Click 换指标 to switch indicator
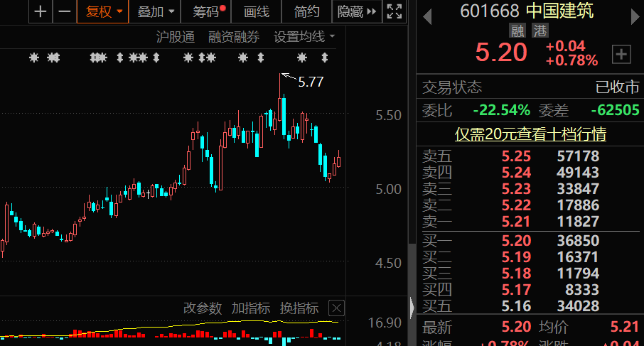 [x=299, y=308]
